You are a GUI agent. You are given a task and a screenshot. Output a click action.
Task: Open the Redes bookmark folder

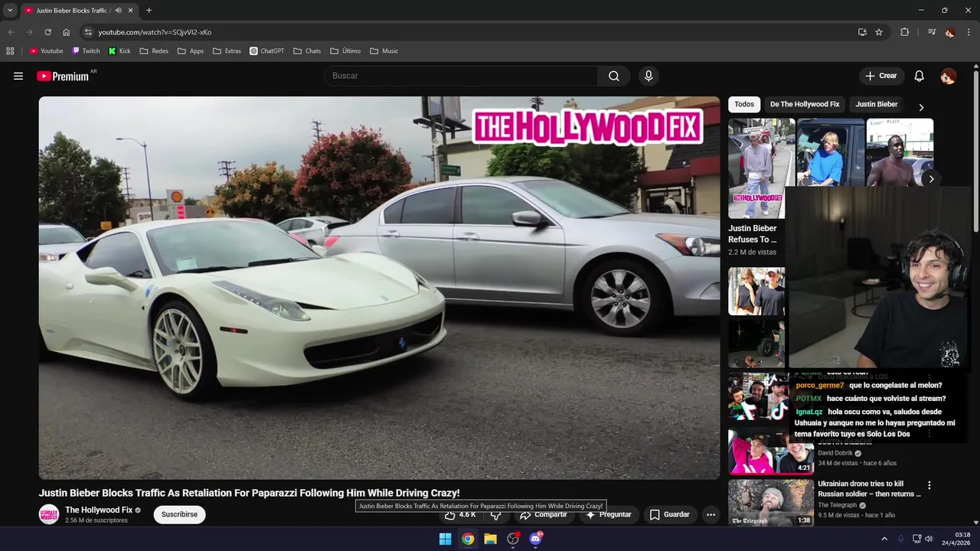point(154,51)
